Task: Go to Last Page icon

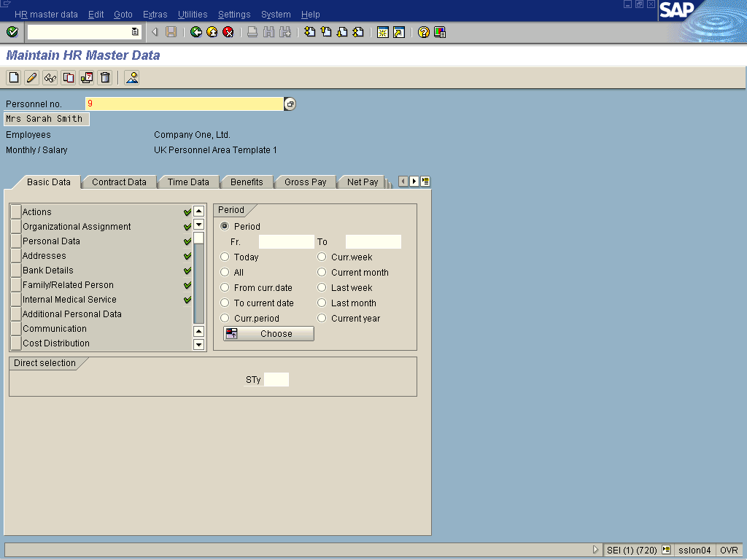Action: click(x=358, y=32)
